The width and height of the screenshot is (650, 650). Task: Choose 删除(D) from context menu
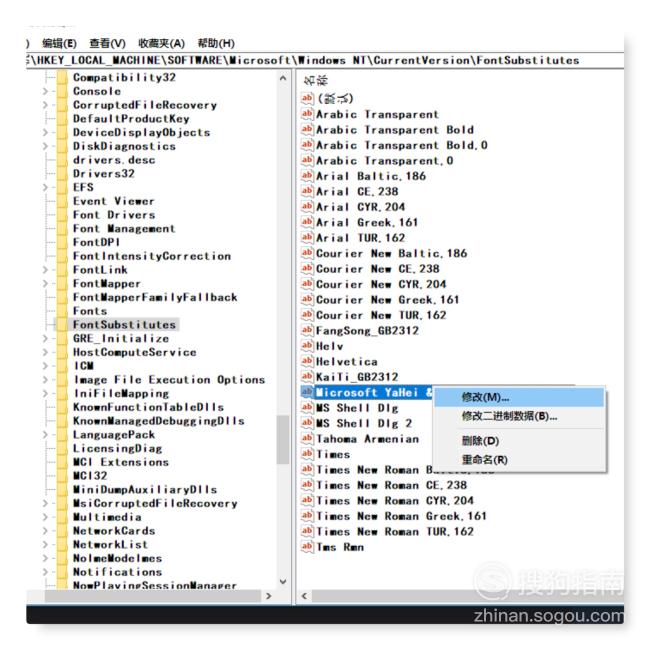point(519,441)
